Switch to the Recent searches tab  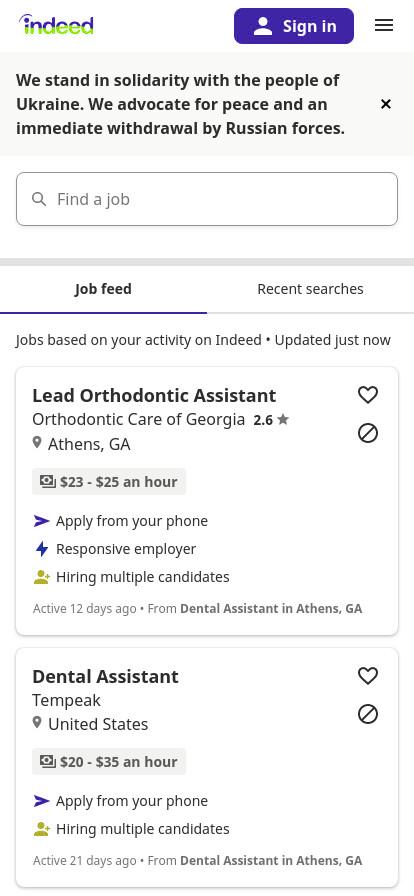point(310,289)
